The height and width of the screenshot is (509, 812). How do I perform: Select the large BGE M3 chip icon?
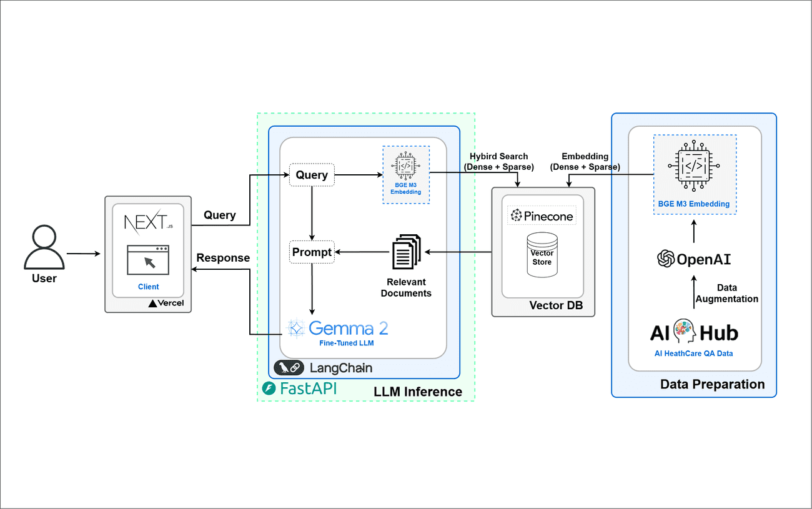click(x=695, y=166)
